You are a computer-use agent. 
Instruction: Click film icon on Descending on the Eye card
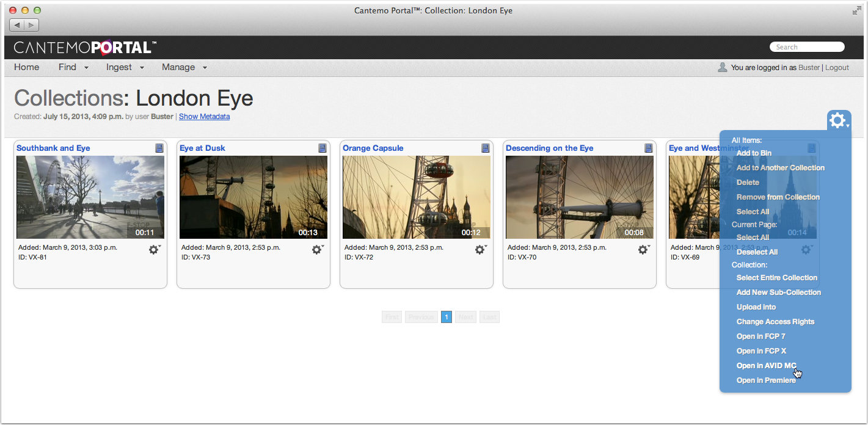(x=649, y=148)
